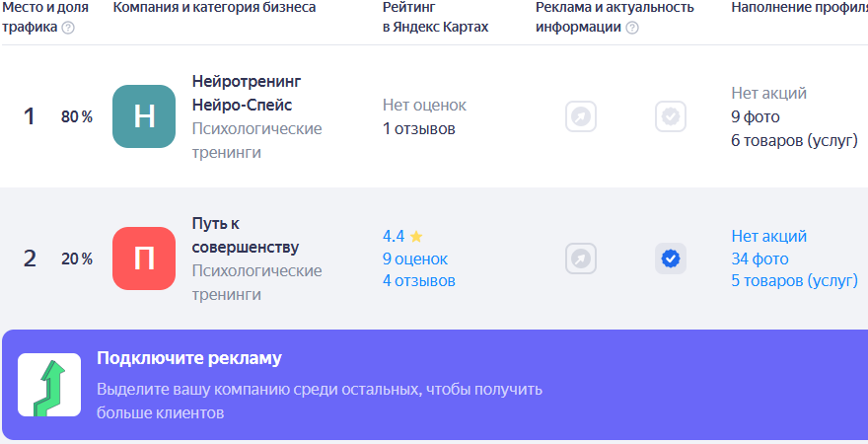Click help icon beside traffic share header
This screenshot has width=868, height=444.
[68, 28]
